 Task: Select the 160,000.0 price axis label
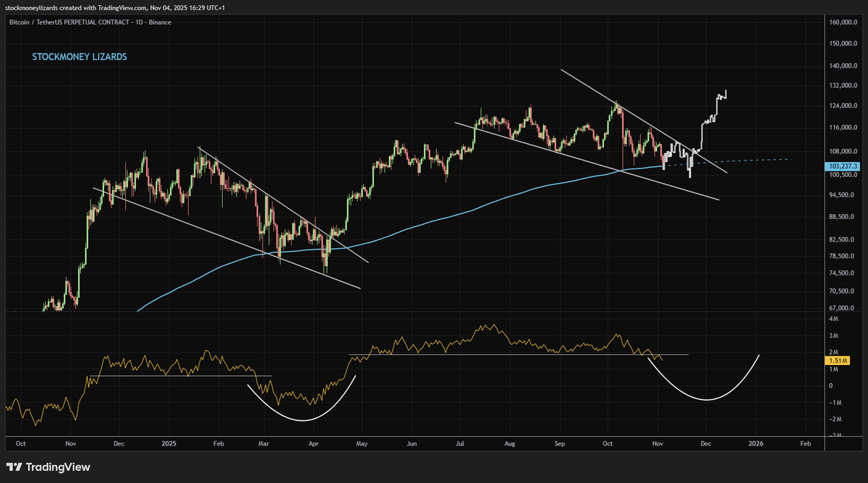click(843, 22)
